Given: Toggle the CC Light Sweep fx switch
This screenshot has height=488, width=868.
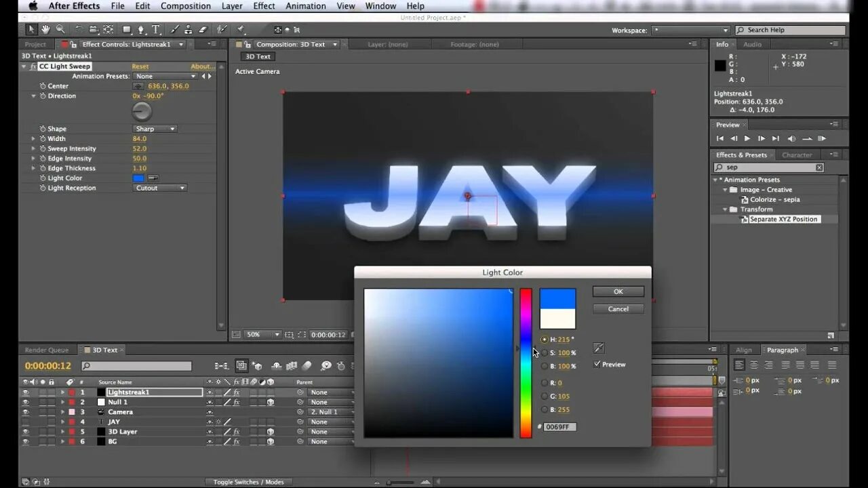Looking at the screenshot, I should [x=33, y=66].
